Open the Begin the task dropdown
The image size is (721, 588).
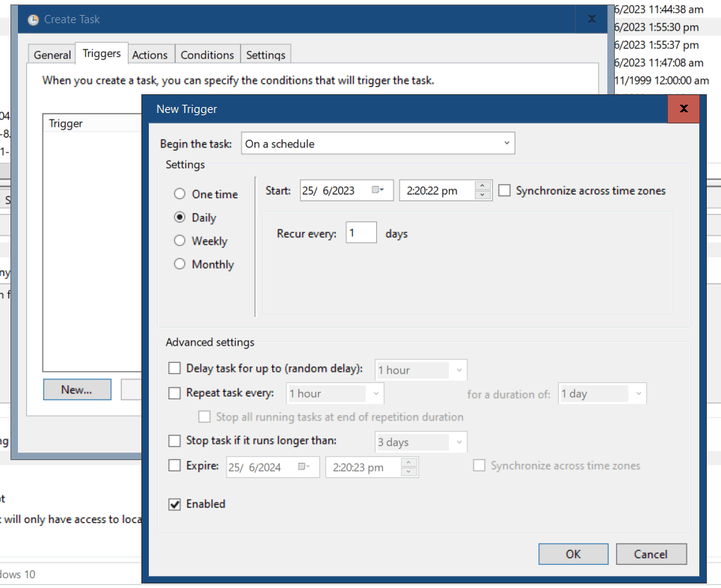508,143
